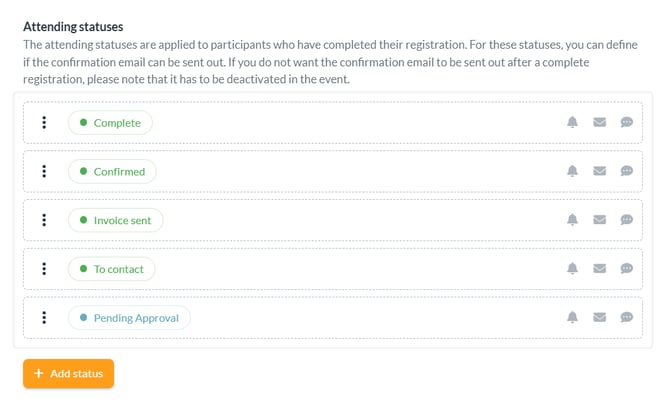Select the To contact status label
Screen dimensions: 670x401
[112, 269]
